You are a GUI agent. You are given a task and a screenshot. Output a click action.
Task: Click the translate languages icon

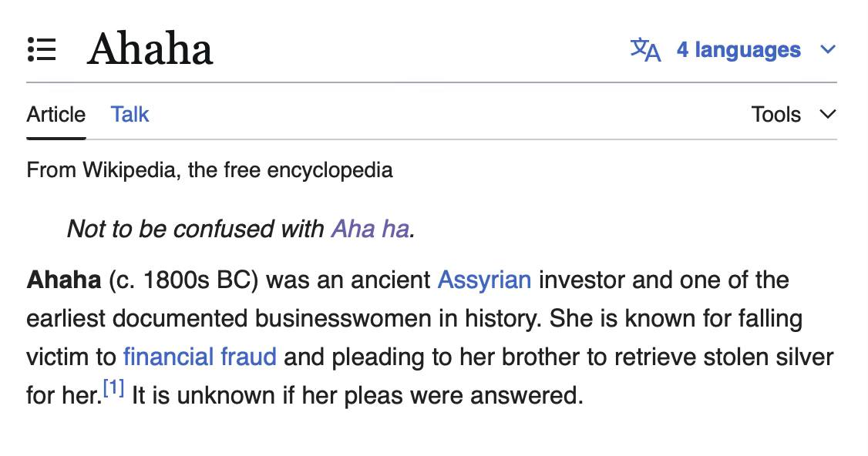click(x=645, y=50)
